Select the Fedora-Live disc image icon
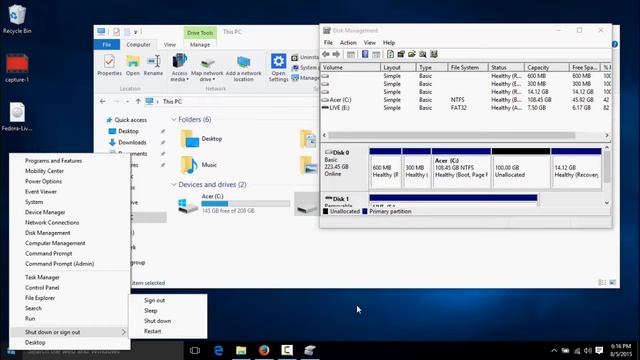Image resolution: width=640 pixels, height=360 pixels. click(17, 117)
